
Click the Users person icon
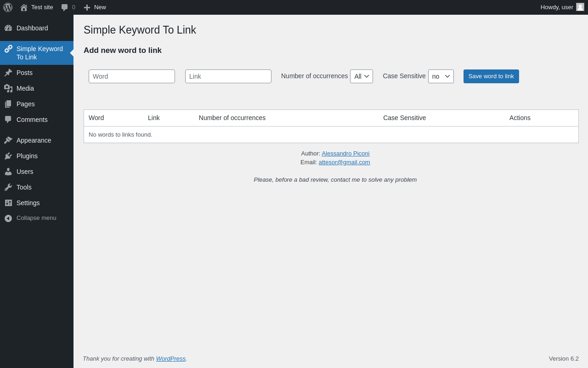pyautogui.click(x=8, y=172)
